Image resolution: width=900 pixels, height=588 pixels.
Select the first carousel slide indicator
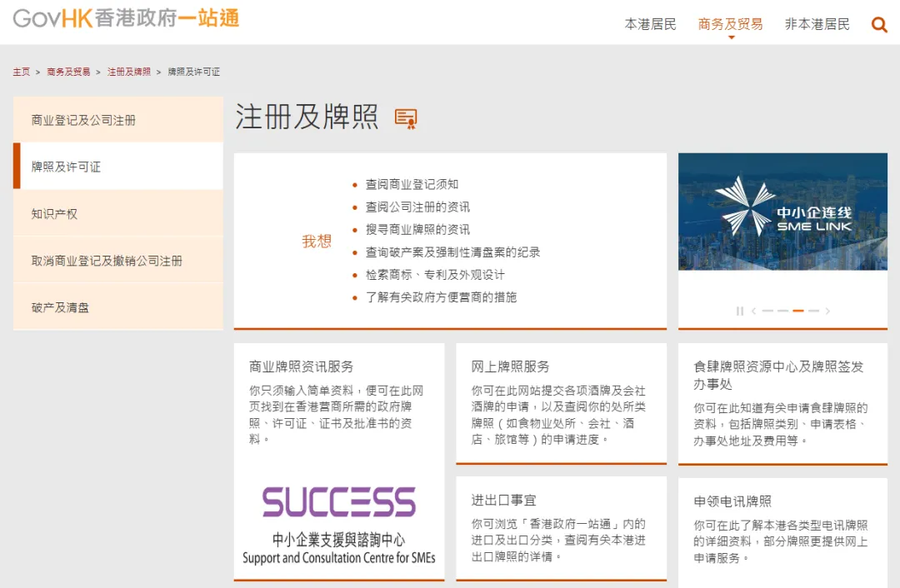767,311
